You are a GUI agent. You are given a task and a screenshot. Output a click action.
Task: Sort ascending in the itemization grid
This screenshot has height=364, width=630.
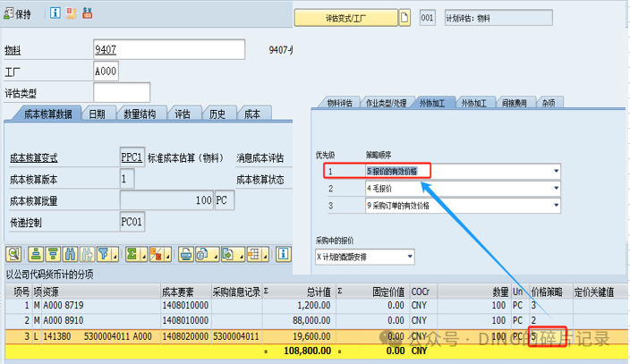tap(36, 254)
